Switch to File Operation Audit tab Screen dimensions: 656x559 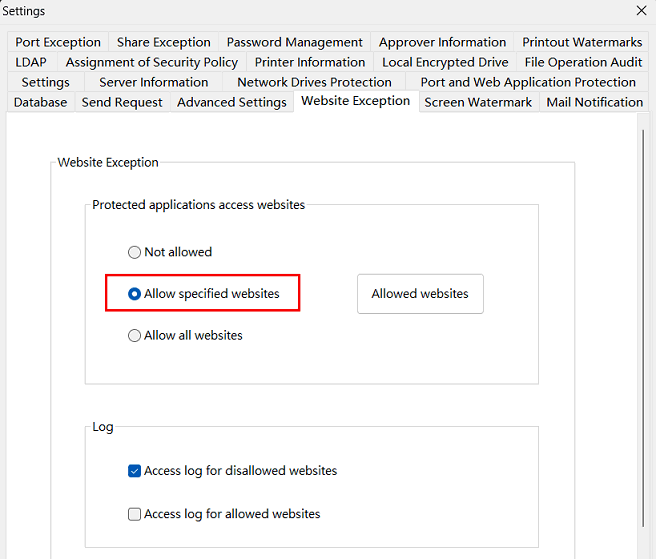pos(583,62)
